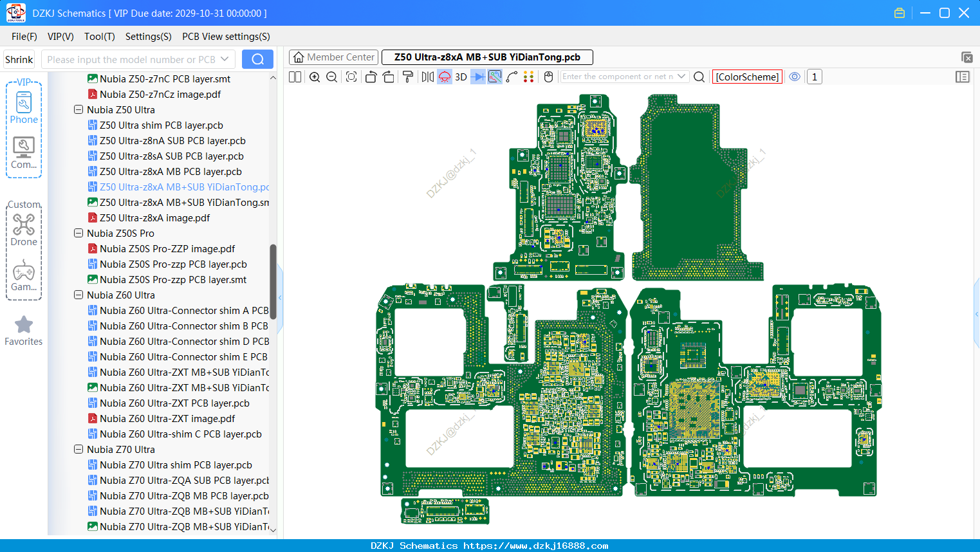Open the File(F) menu
The height and width of the screenshot is (552, 980).
coord(24,37)
